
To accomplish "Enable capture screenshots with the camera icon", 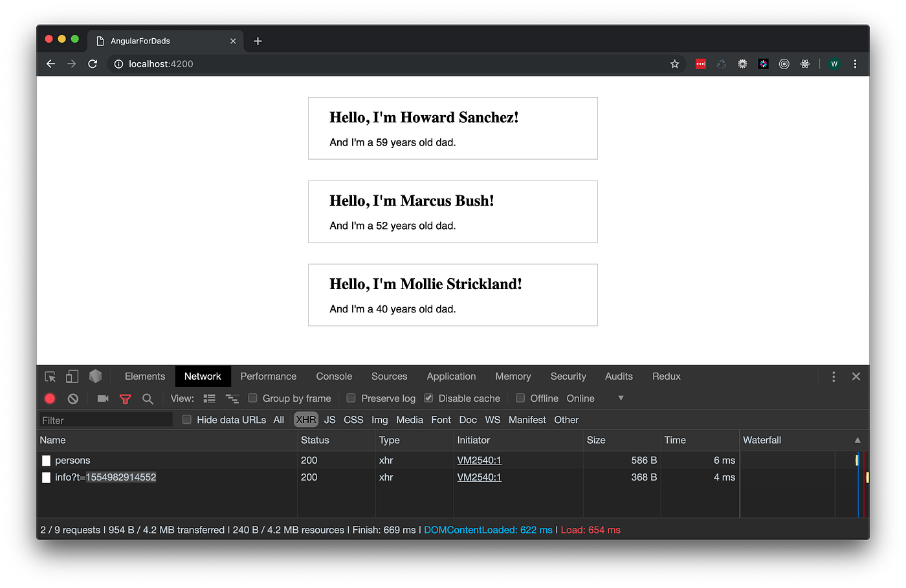I will click(102, 398).
